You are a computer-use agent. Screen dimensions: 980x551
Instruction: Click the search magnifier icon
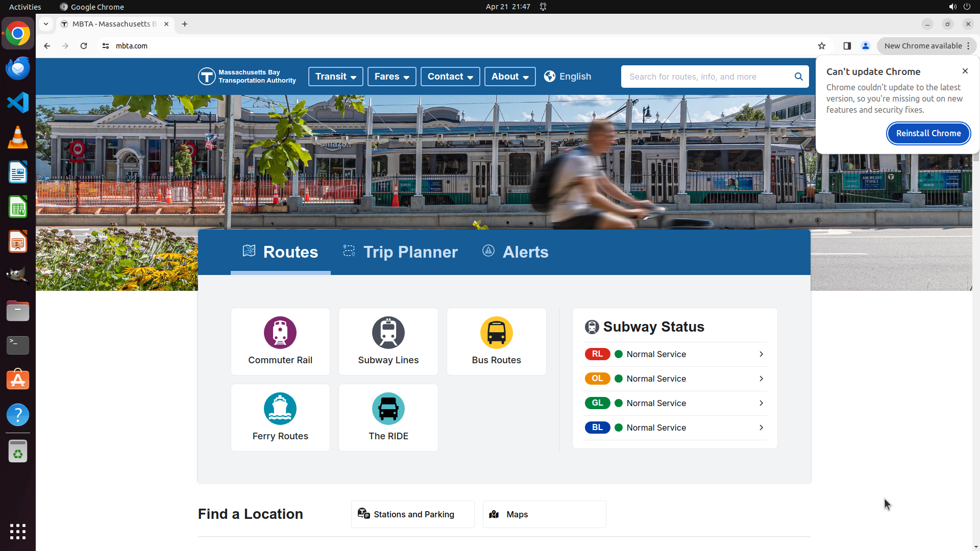coord(798,77)
